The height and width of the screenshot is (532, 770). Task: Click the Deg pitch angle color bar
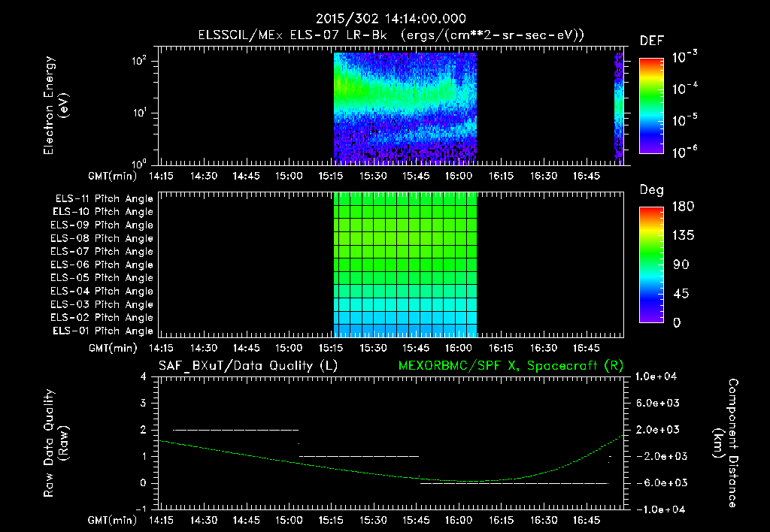[651, 264]
